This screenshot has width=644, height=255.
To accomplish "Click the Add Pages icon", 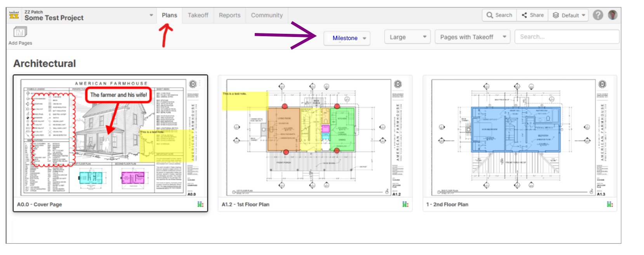I will [20, 32].
